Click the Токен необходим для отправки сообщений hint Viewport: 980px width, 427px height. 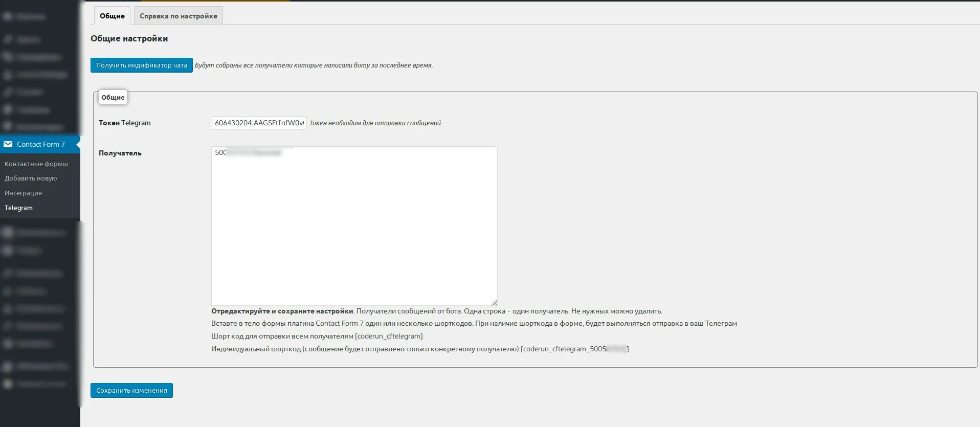(375, 123)
